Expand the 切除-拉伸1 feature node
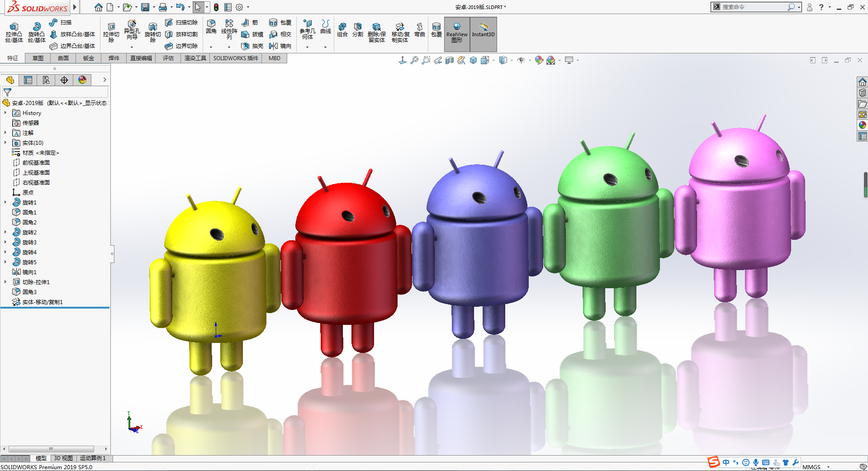 [x=5, y=282]
